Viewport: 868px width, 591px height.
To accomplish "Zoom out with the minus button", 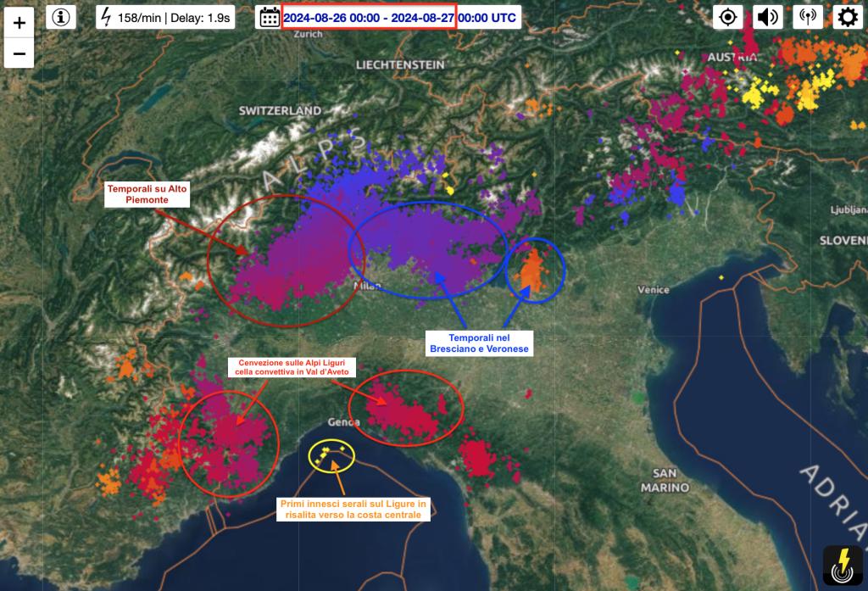I will [x=19, y=53].
